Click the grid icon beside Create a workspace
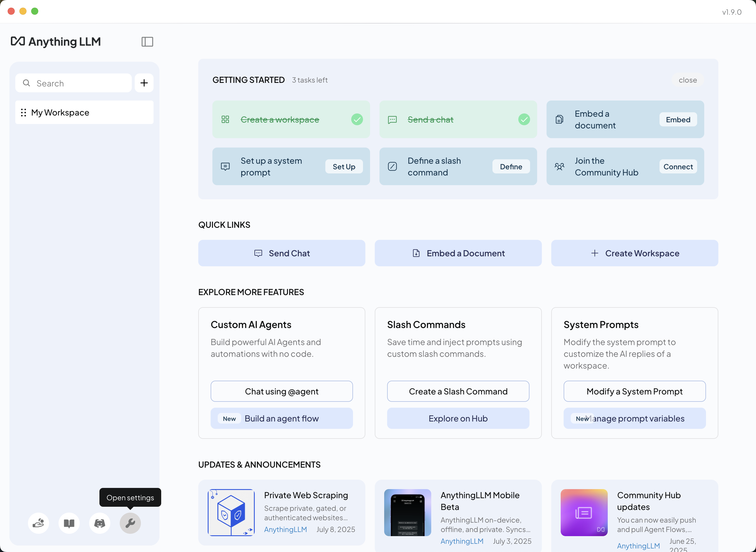 click(225, 119)
